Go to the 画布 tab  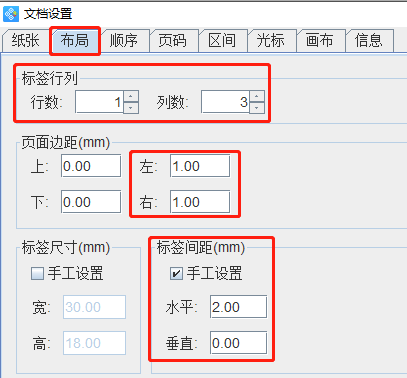[x=320, y=41]
